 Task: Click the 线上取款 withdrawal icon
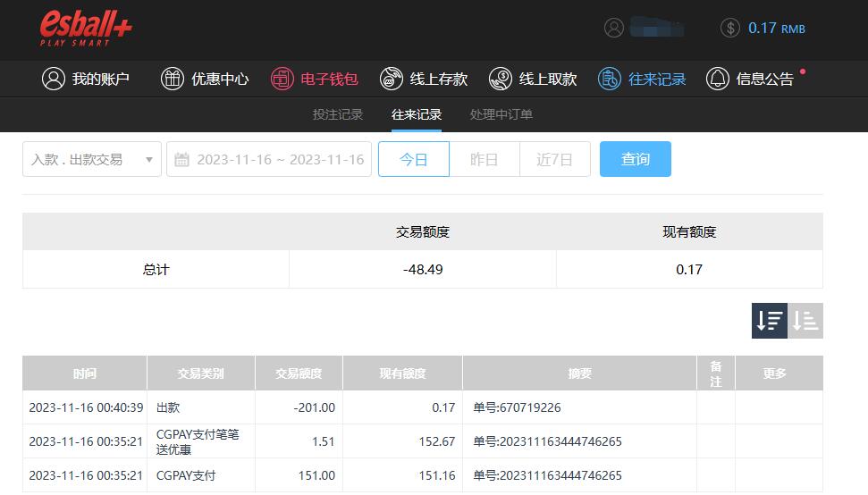click(500, 79)
